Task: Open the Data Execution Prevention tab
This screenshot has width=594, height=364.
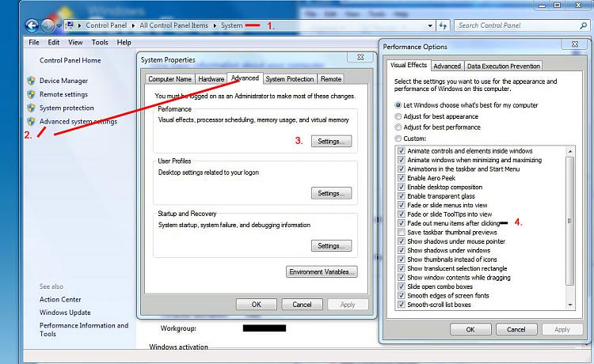Action: click(504, 66)
